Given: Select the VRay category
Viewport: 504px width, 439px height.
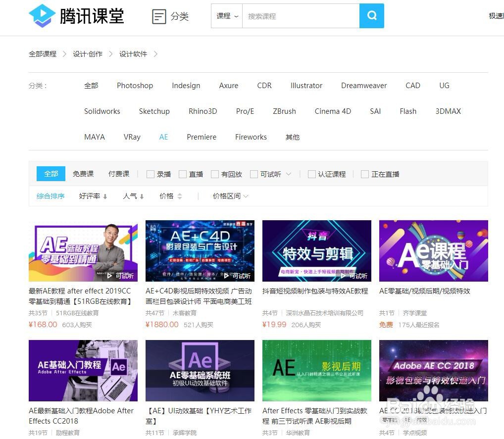Looking at the screenshot, I should [x=132, y=137].
